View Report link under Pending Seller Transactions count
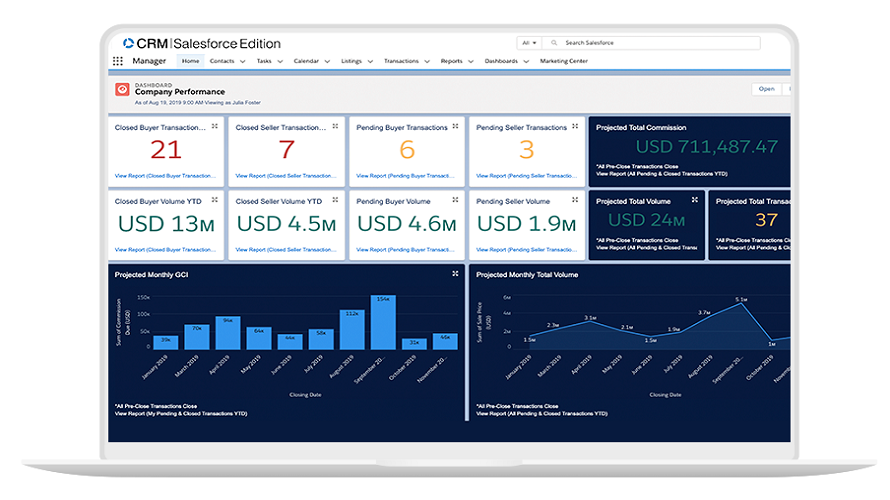Image resolution: width=890 pixels, height=500 pixels. coord(526,176)
